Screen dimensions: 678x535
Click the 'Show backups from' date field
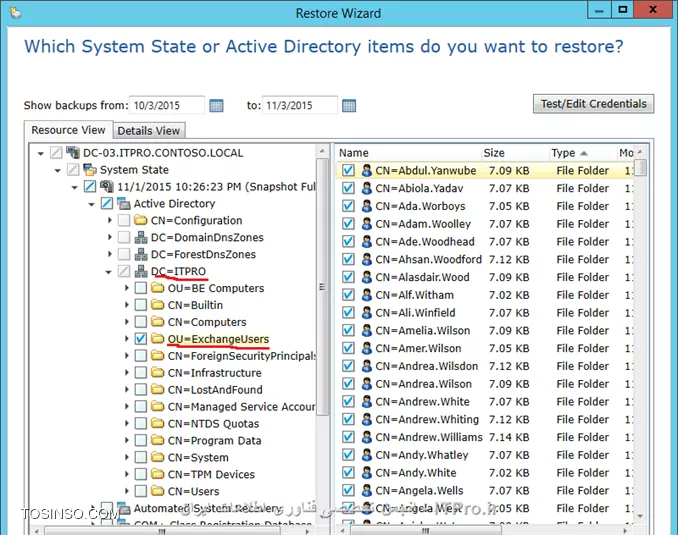coord(166,105)
